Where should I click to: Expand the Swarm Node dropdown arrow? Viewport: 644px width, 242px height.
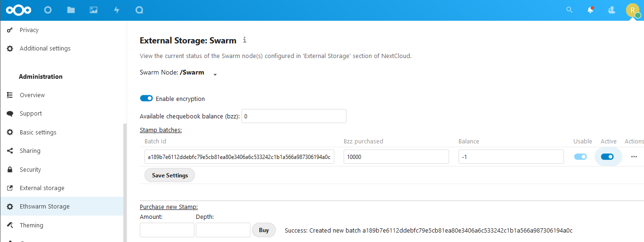point(215,75)
